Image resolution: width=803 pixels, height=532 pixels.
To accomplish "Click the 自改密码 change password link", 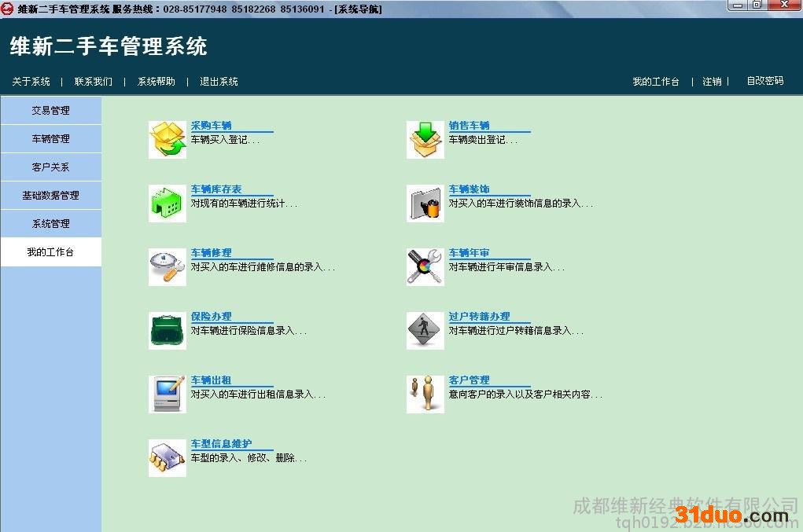I will click(x=764, y=81).
